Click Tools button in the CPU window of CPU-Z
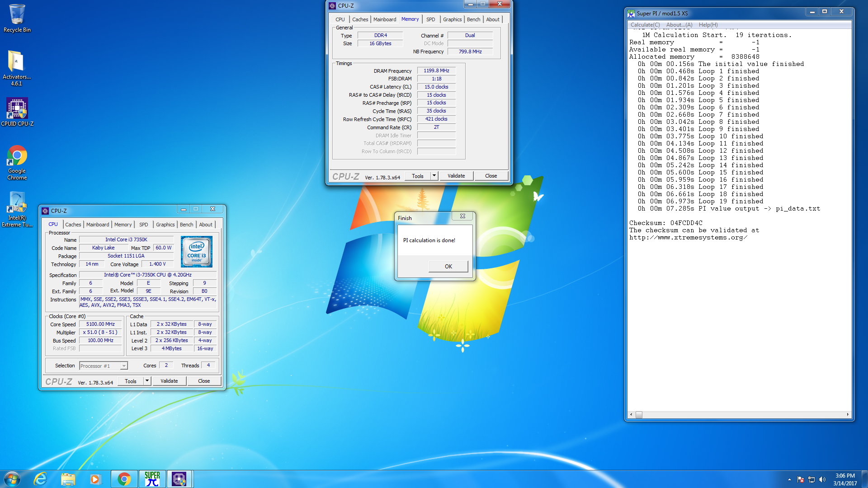This screenshot has height=488, width=868. point(131,381)
